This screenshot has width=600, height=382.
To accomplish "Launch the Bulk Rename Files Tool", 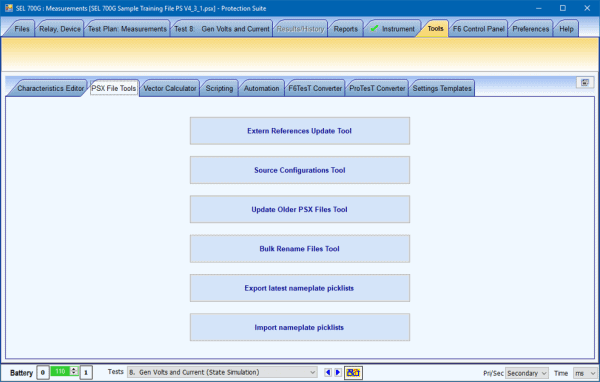I will click(x=300, y=249).
